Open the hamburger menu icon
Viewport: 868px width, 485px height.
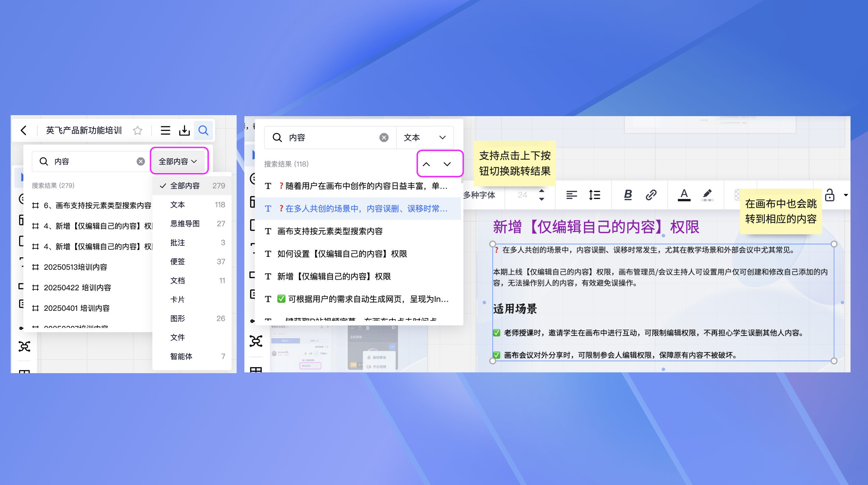click(165, 130)
